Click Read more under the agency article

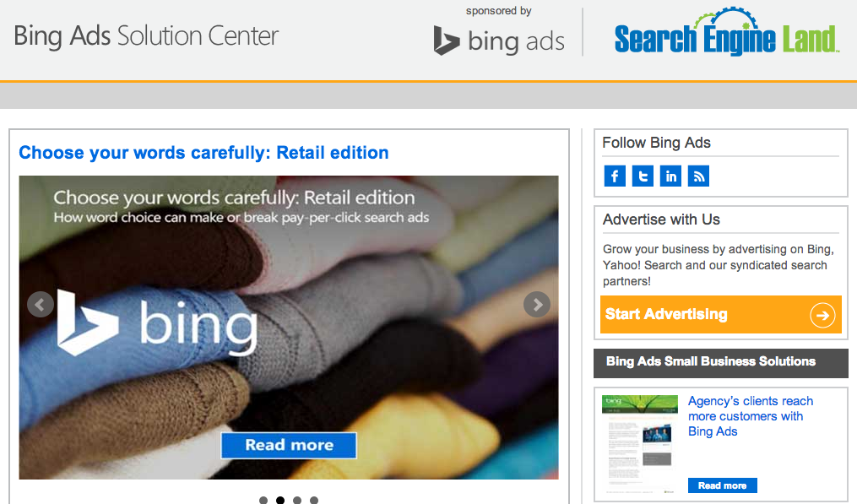coord(723,485)
